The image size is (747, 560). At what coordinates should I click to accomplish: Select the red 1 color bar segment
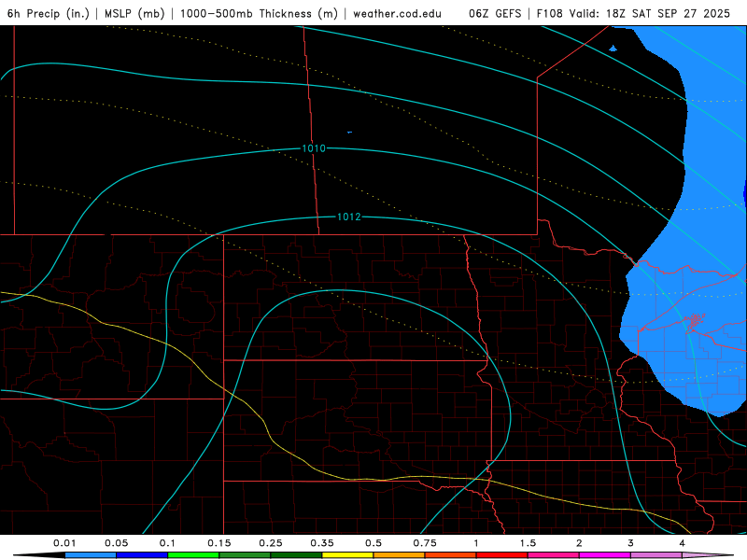coord(502,555)
